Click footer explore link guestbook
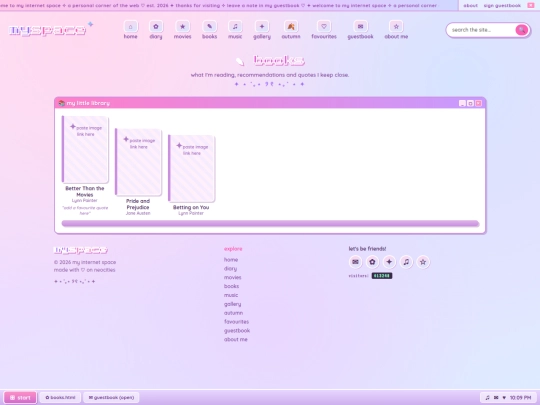 coord(237,331)
